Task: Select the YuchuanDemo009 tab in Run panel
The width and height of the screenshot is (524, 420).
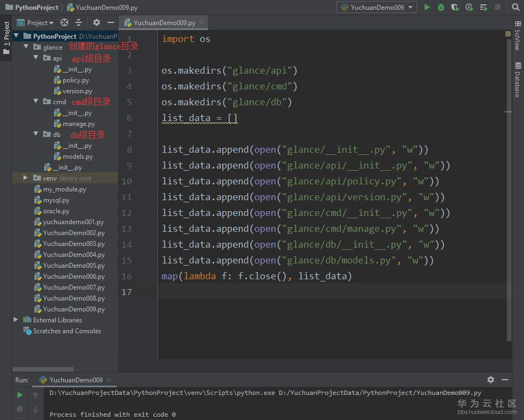Action: [75, 380]
